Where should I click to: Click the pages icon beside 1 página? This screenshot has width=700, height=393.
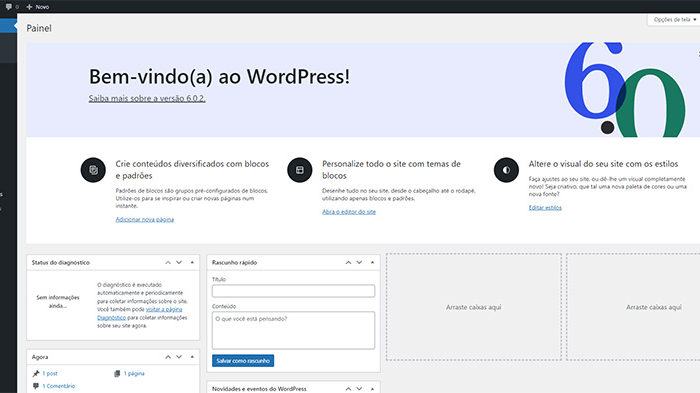click(x=117, y=373)
